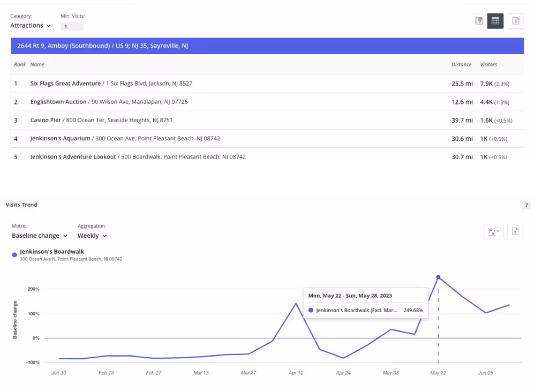Select the Jun 05 x-axis label
Image resolution: width=535 pixels, height=392 pixels.
pyautogui.click(x=485, y=373)
